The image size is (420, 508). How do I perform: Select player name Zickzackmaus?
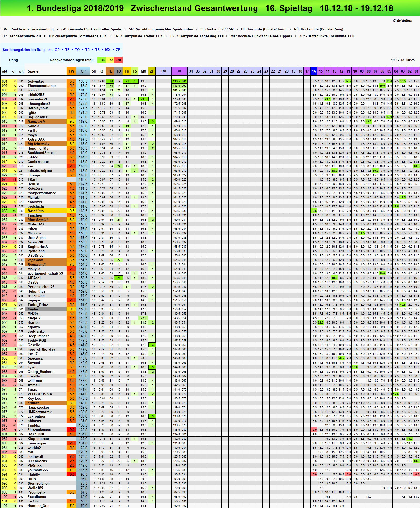coord(39,430)
